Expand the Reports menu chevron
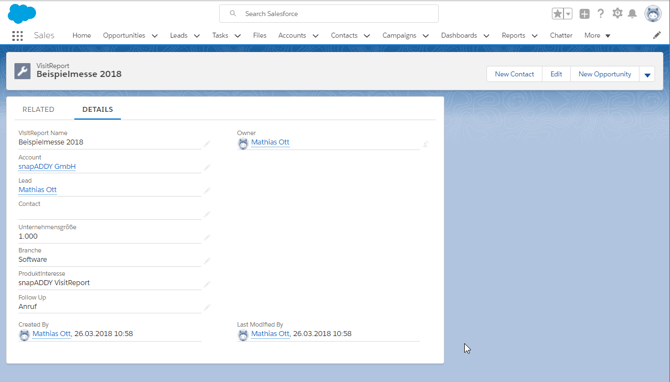 [535, 36]
